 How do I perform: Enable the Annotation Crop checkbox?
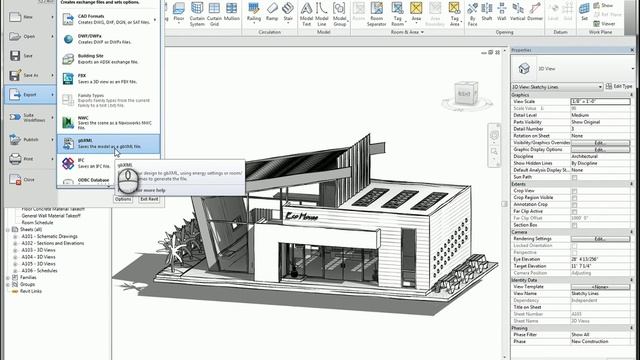click(574, 205)
